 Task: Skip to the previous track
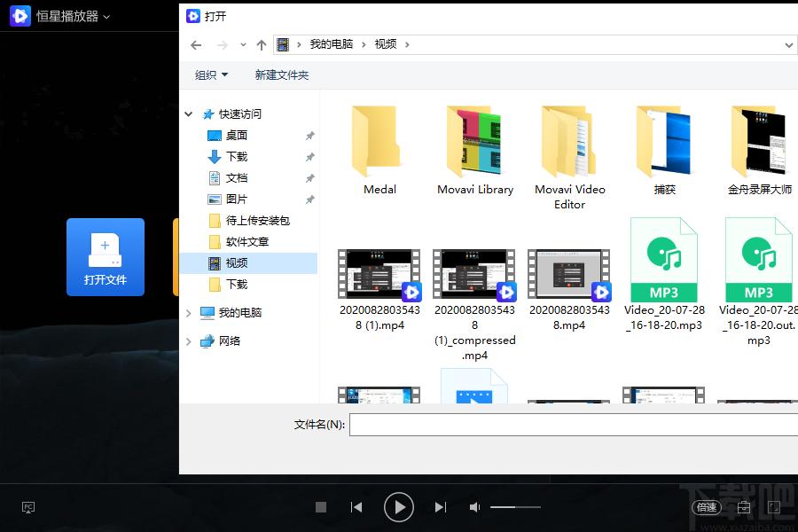[356, 507]
